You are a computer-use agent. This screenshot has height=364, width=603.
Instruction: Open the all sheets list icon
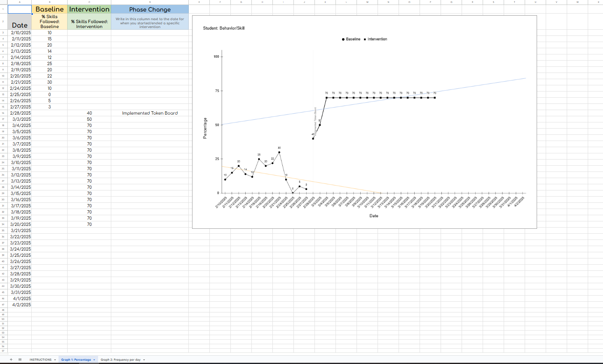(x=20, y=359)
